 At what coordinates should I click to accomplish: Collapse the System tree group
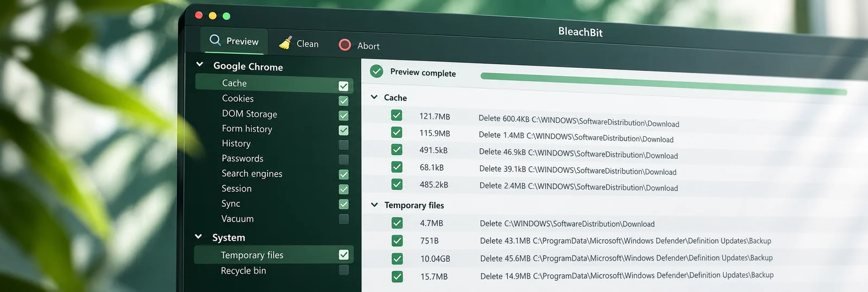pyautogui.click(x=199, y=237)
